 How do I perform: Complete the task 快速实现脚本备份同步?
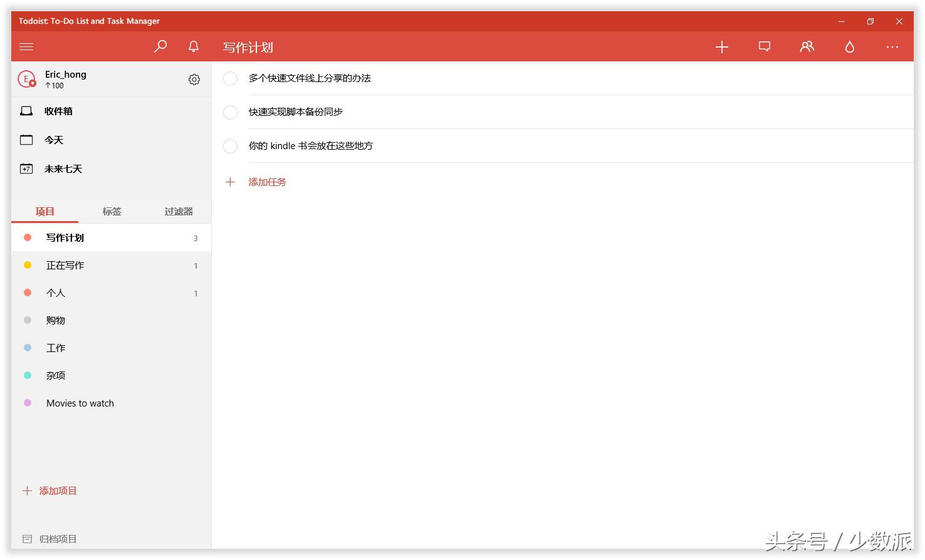click(230, 112)
